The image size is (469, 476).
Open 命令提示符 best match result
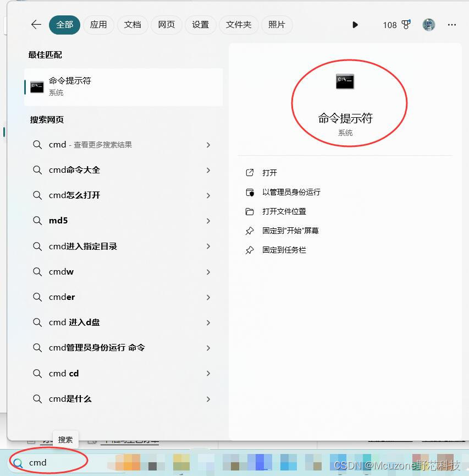tap(124, 87)
